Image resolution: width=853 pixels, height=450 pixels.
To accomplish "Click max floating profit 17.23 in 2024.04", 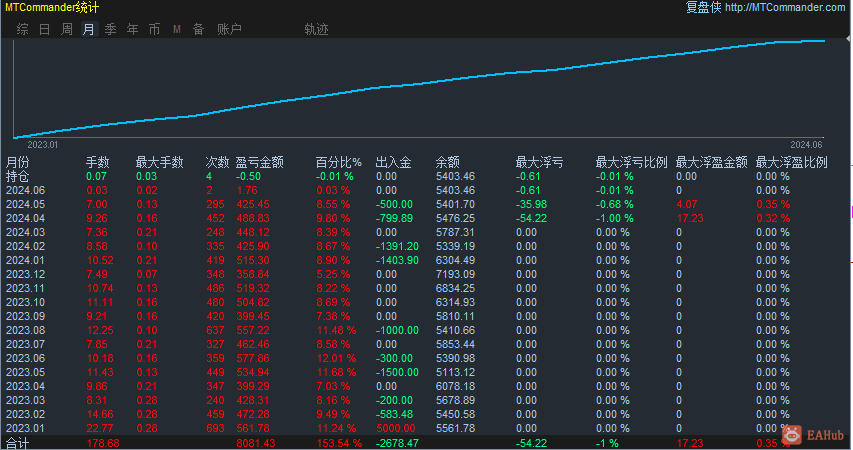I will pos(690,218).
